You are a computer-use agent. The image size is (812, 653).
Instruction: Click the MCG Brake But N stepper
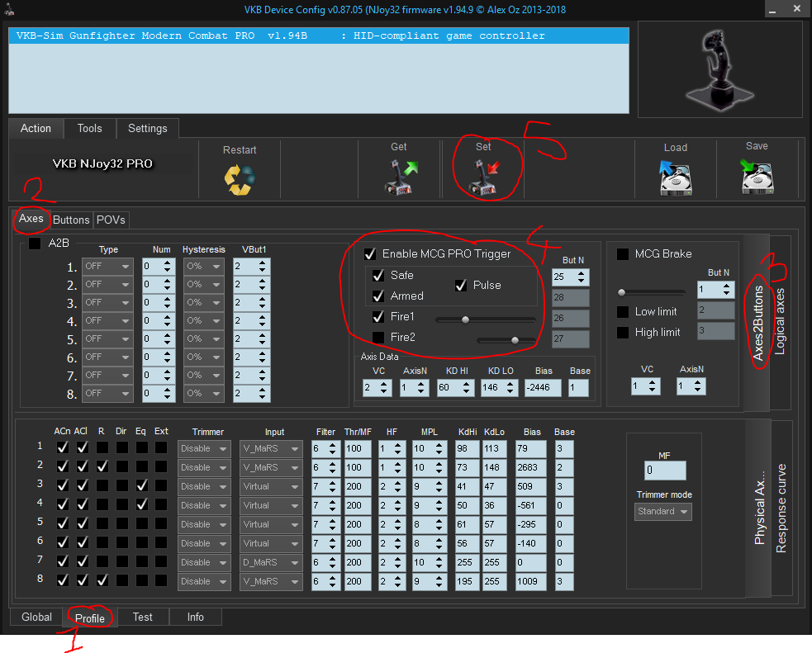715,289
